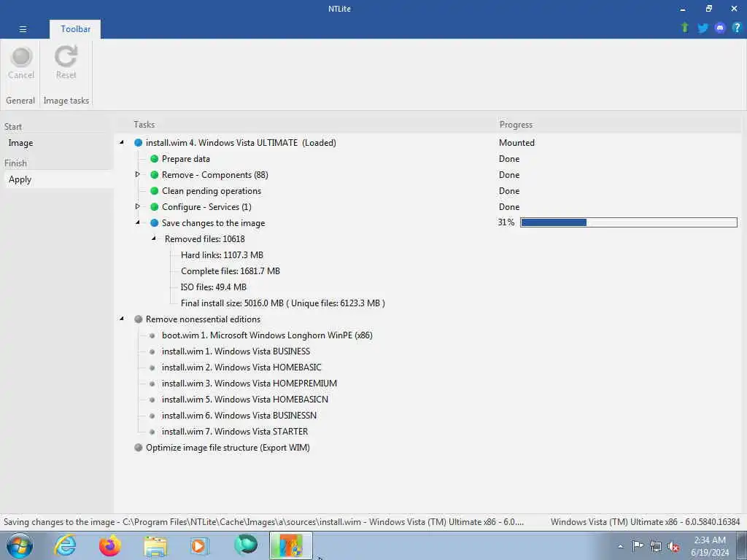Click the small dot beside Vista HOMEPREMIUM
747x560 pixels.
pos(152,384)
